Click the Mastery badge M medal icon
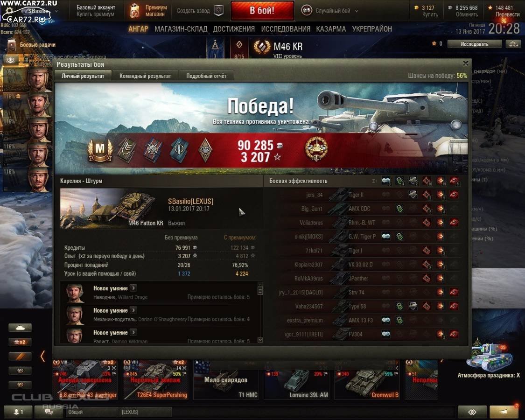The image size is (525, 420). pos(100,150)
